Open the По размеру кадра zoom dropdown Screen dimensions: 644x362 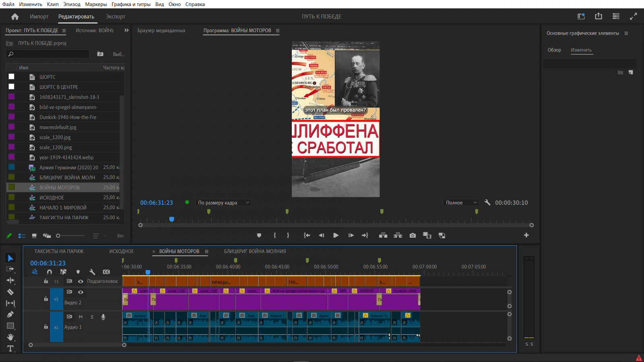(223, 203)
